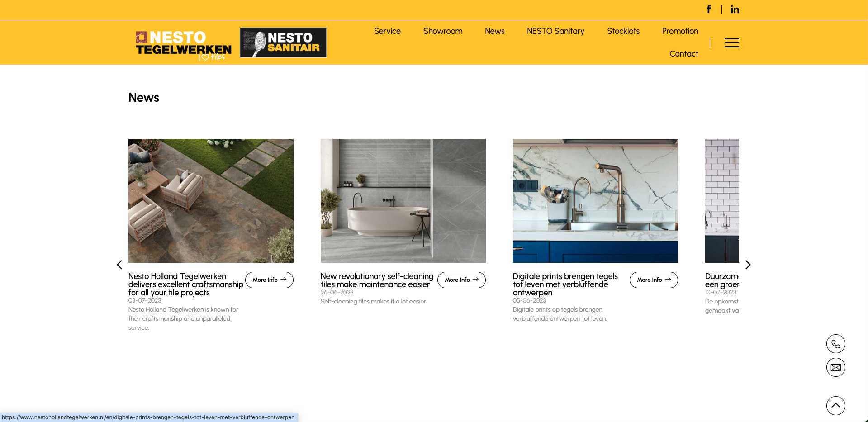Image resolution: width=868 pixels, height=422 pixels.
Task: Click the scroll-to-top arrow icon
Action: coord(835,406)
